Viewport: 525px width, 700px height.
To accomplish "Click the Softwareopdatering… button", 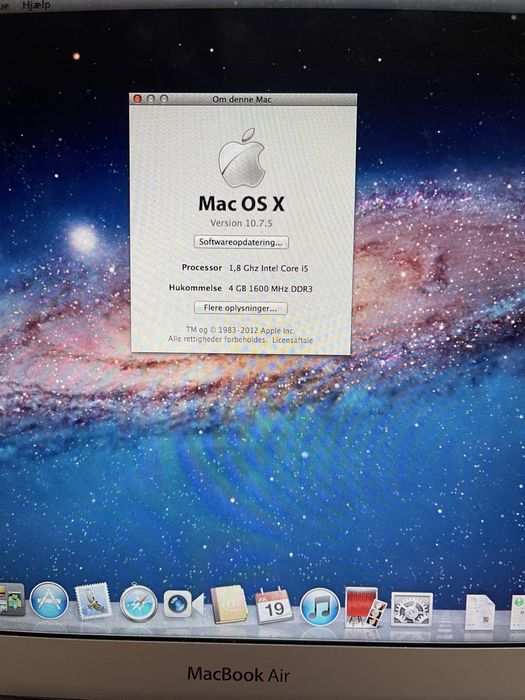I will tap(241, 242).
